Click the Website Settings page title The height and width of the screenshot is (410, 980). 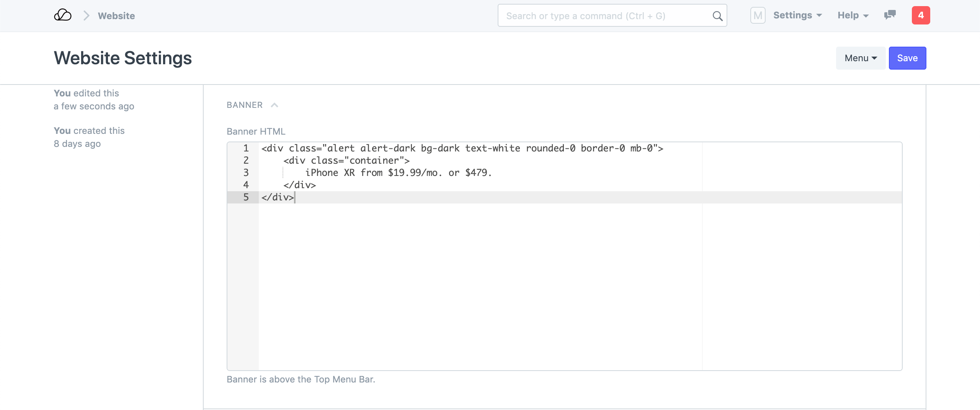click(123, 58)
